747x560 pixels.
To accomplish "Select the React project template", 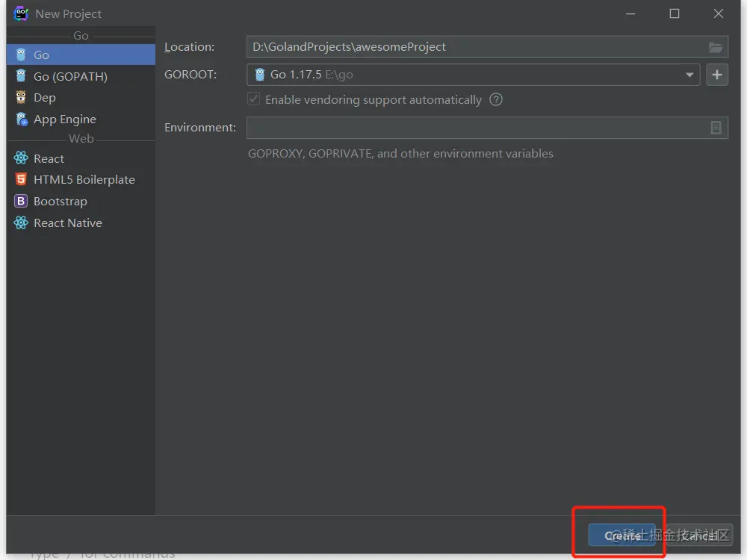I will click(x=81, y=158).
